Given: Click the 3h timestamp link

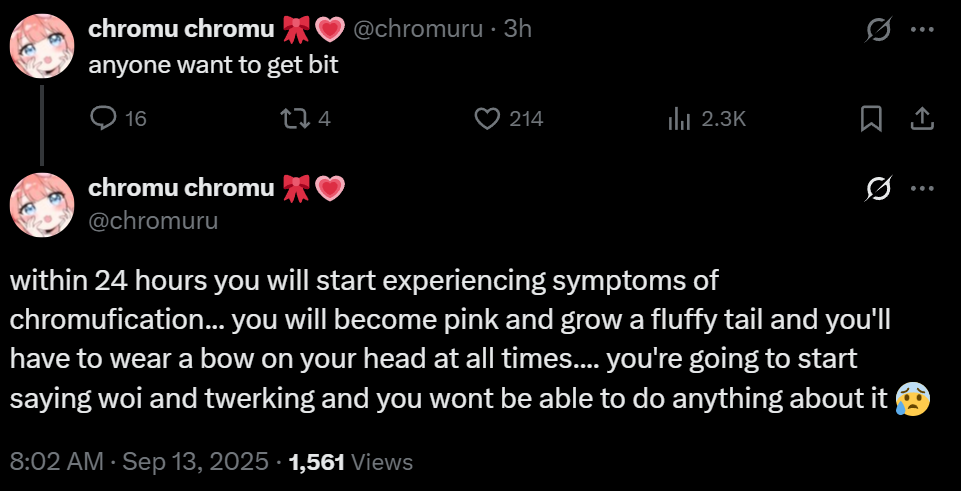Looking at the screenshot, I should pyautogui.click(x=518, y=30).
